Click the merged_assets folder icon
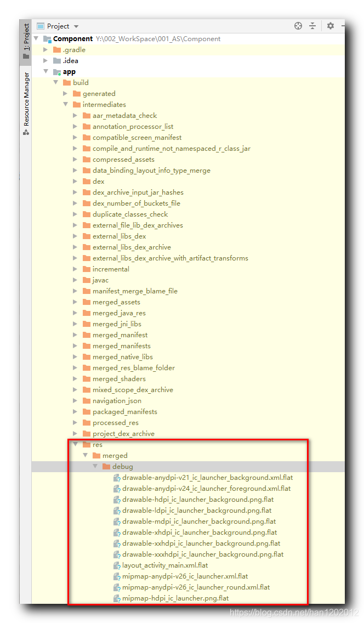The height and width of the screenshot is (623, 364). 87,302
